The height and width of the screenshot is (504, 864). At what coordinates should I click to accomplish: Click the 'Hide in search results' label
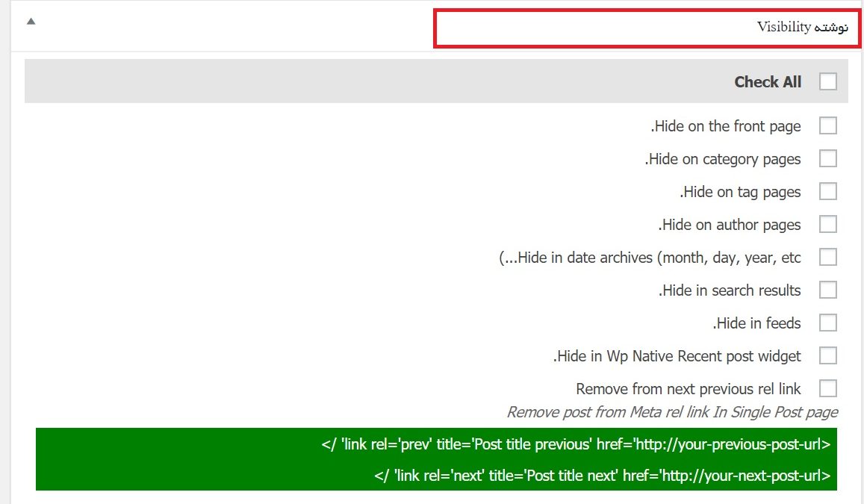(x=730, y=290)
